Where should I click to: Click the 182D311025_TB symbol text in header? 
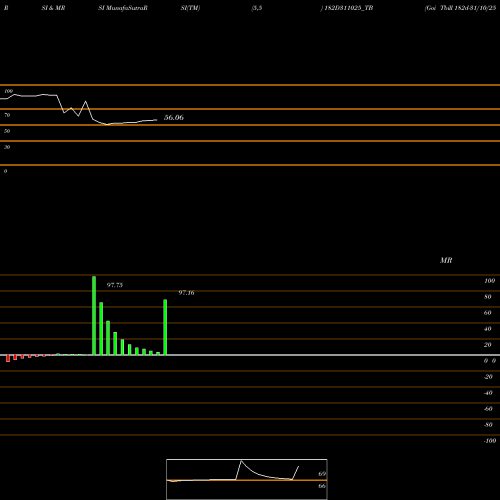pyautogui.click(x=349, y=8)
